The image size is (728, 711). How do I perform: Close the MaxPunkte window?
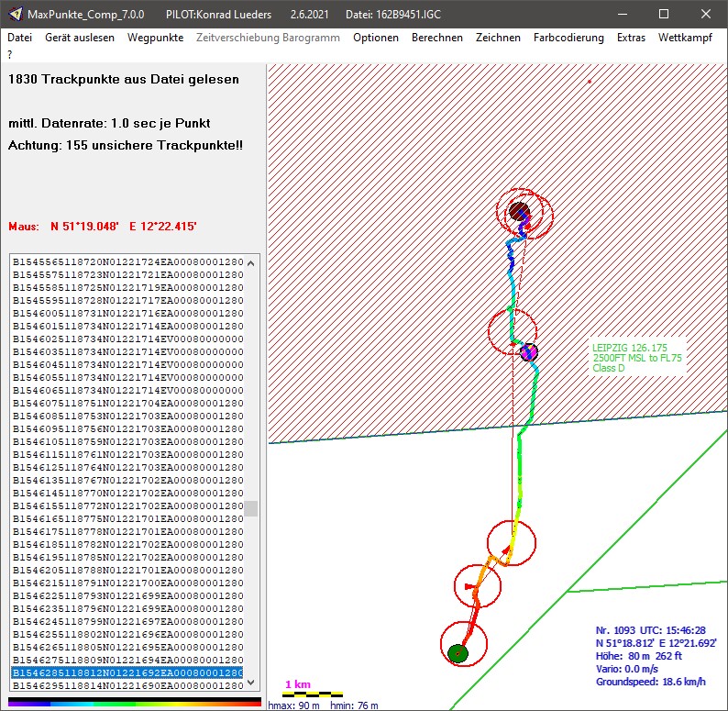(x=706, y=14)
